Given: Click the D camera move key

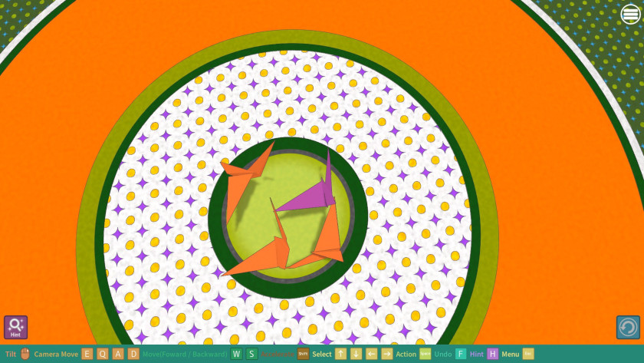Looking at the screenshot, I should click(133, 354).
